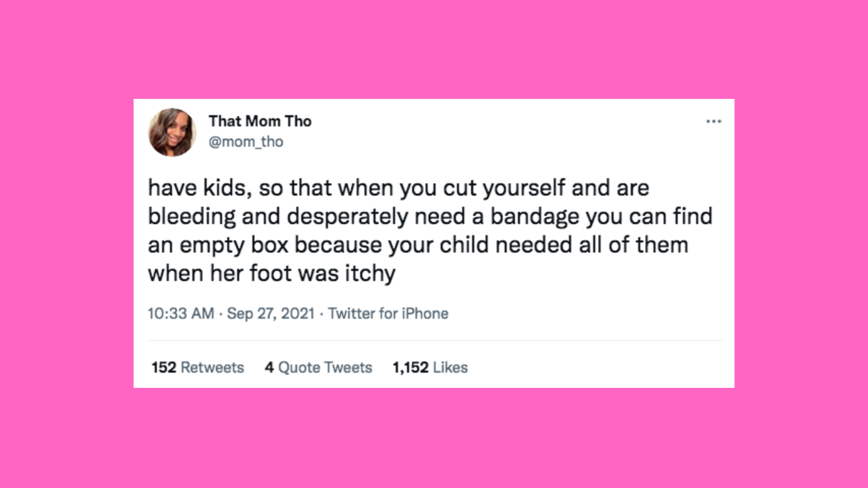868x488 pixels.
Task: Click the tweet body text
Action: coord(430,230)
